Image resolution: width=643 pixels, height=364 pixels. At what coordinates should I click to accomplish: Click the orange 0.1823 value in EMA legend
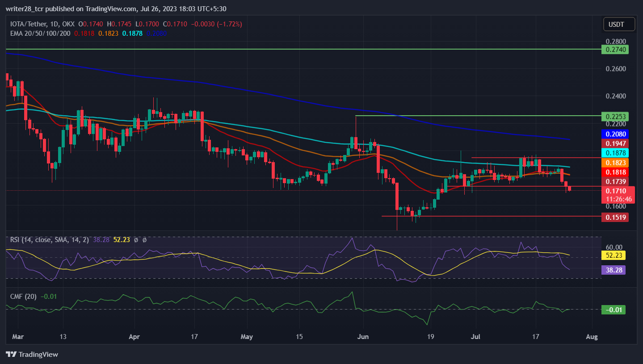(x=108, y=33)
